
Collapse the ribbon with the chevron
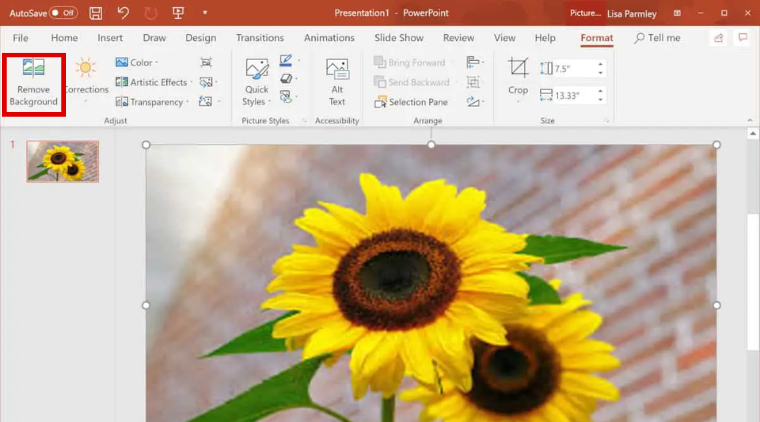(750, 120)
